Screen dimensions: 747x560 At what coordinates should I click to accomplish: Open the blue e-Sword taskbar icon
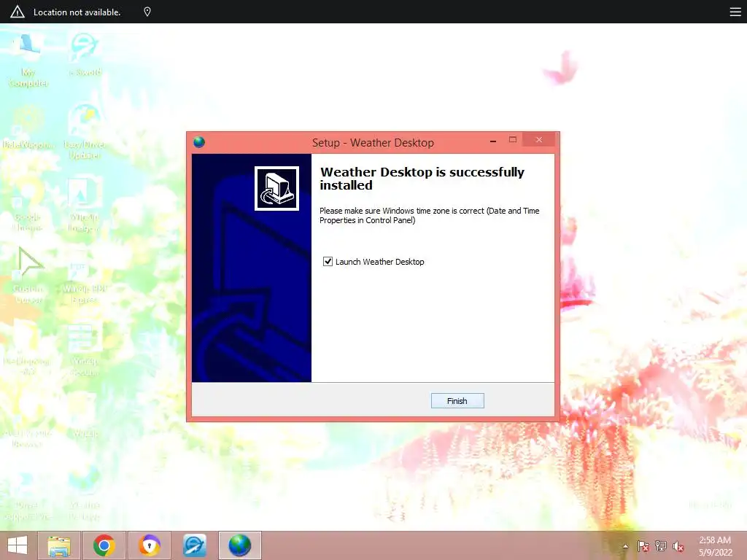point(195,545)
